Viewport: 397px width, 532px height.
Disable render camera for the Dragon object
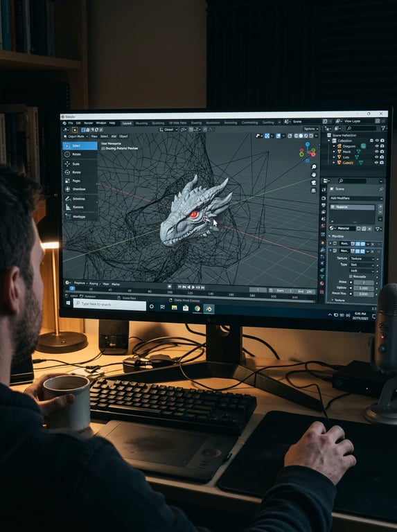point(382,146)
